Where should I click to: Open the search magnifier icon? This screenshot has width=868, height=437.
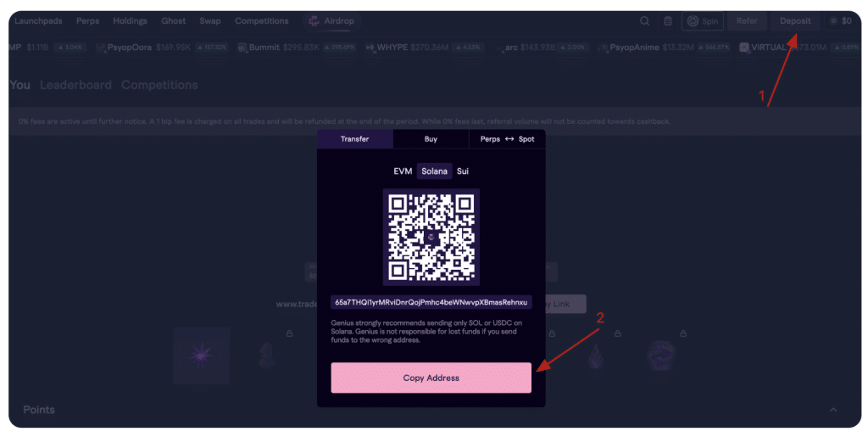click(644, 21)
